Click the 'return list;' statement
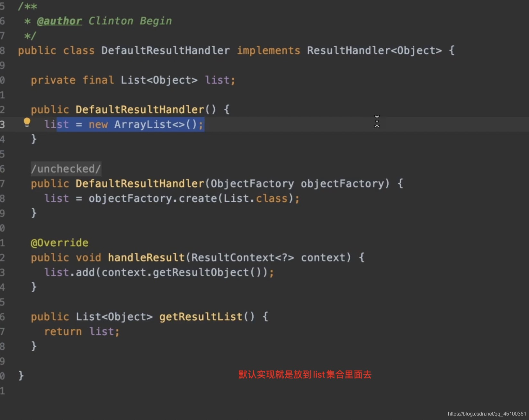The height and width of the screenshot is (420, 529). (x=82, y=332)
